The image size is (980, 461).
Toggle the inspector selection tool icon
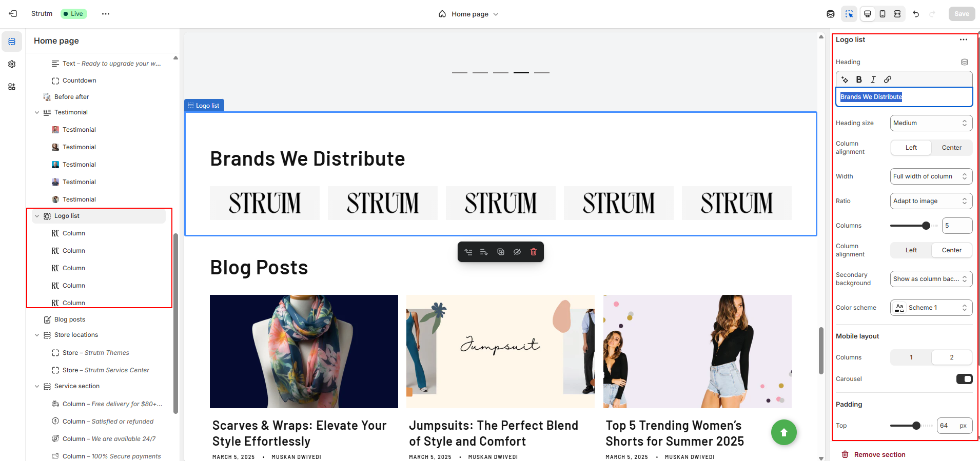point(849,14)
